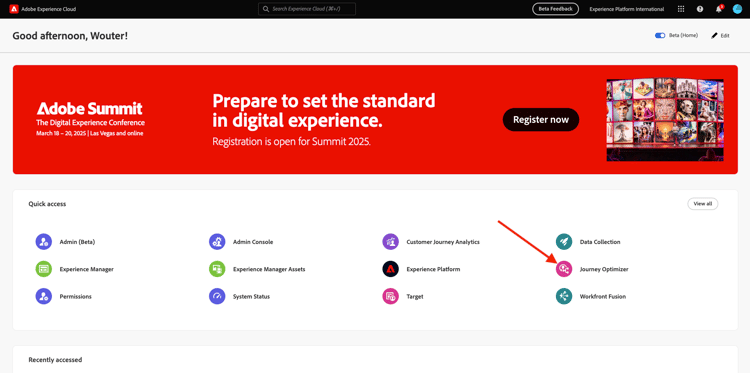Click 'Registration is open for Summit 2025.' text
The width and height of the screenshot is (750, 373).
(x=291, y=142)
